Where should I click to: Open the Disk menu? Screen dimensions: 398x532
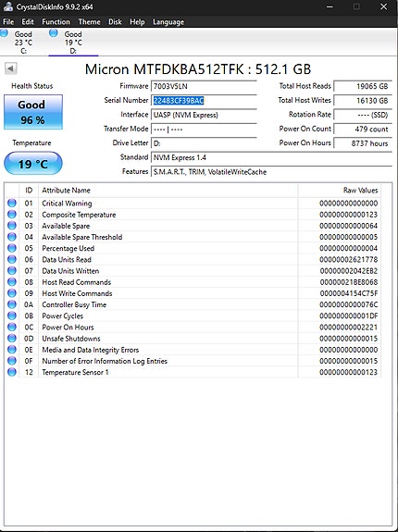(x=115, y=21)
